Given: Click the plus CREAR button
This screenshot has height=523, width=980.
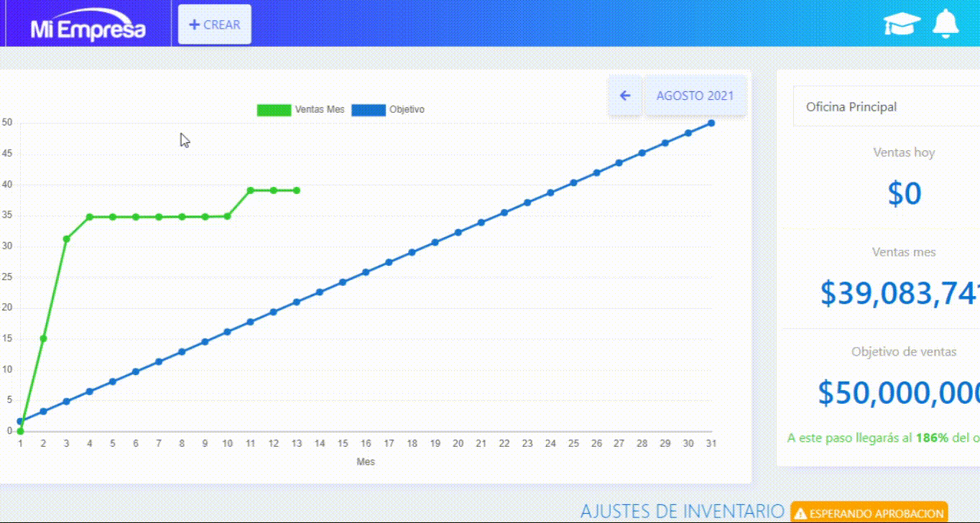Looking at the screenshot, I should (x=215, y=24).
